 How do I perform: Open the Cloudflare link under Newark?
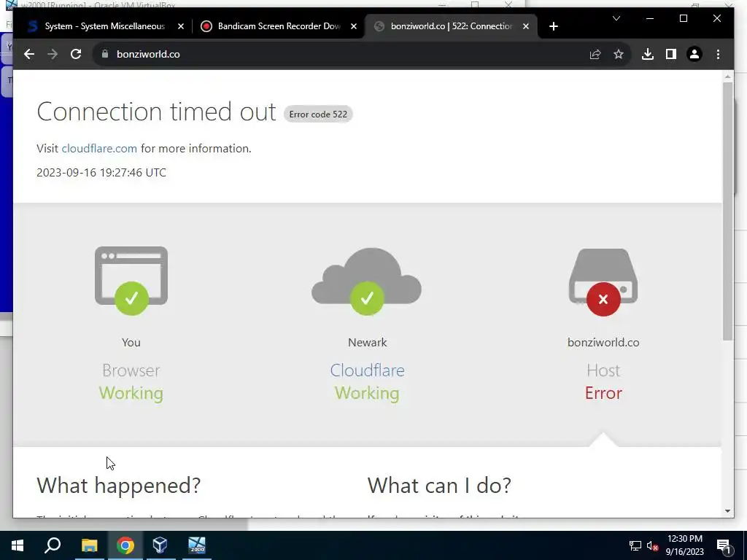coord(368,370)
